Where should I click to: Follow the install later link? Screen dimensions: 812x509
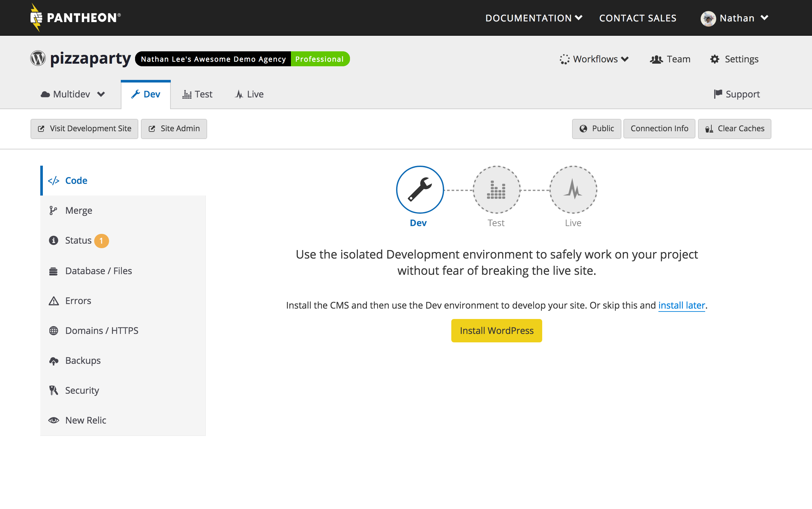(x=681, y=305)
